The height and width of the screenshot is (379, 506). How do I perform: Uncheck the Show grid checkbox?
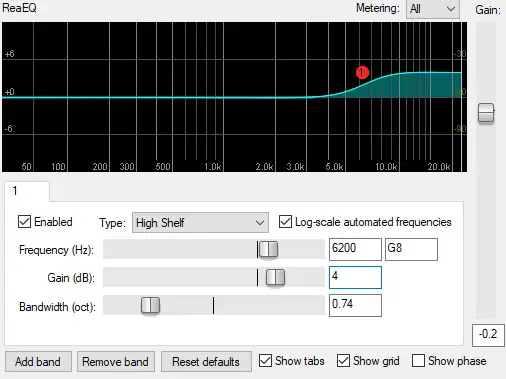[343, 361]
